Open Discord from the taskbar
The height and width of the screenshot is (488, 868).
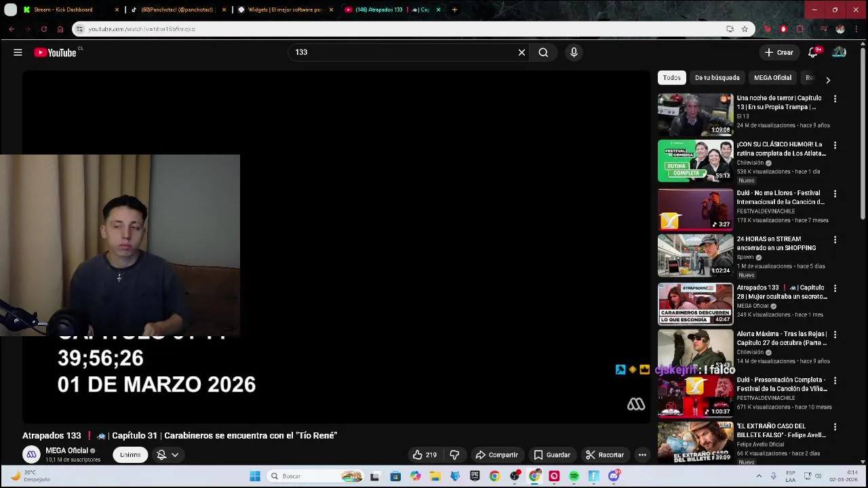point(614,476)
